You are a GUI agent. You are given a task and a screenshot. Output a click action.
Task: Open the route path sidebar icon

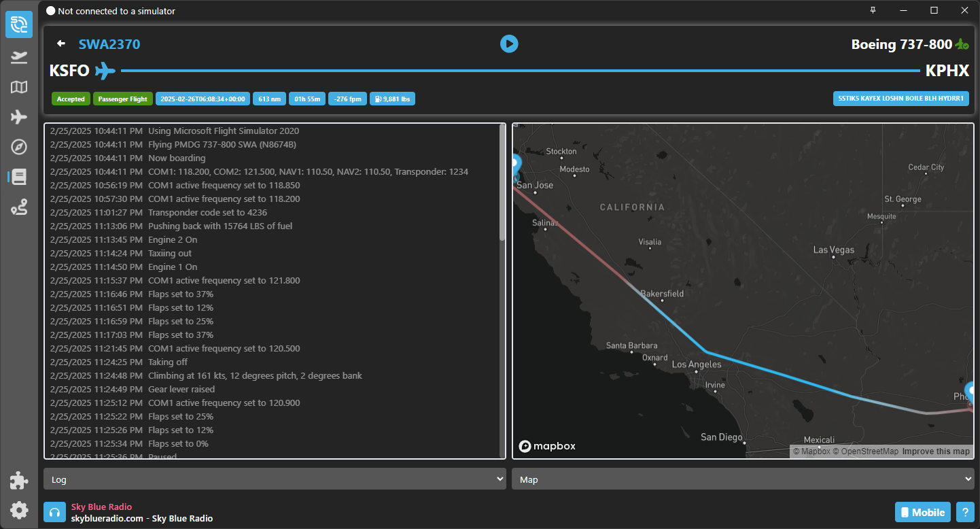click(19, 208)
